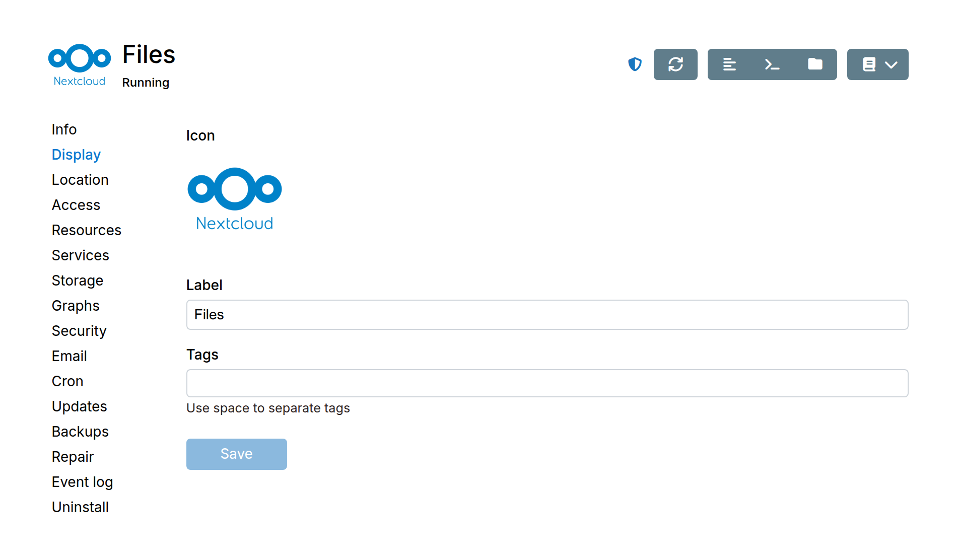Open the file manager folder icon
The image size is (956, 560).
coord(815,64)
